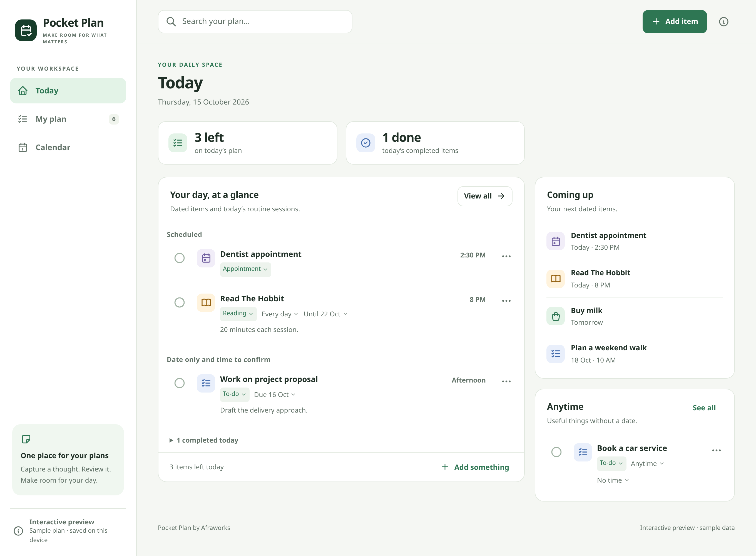Click the View all button
This screenshot has width=756, height=556.
(x=484, y=196)
